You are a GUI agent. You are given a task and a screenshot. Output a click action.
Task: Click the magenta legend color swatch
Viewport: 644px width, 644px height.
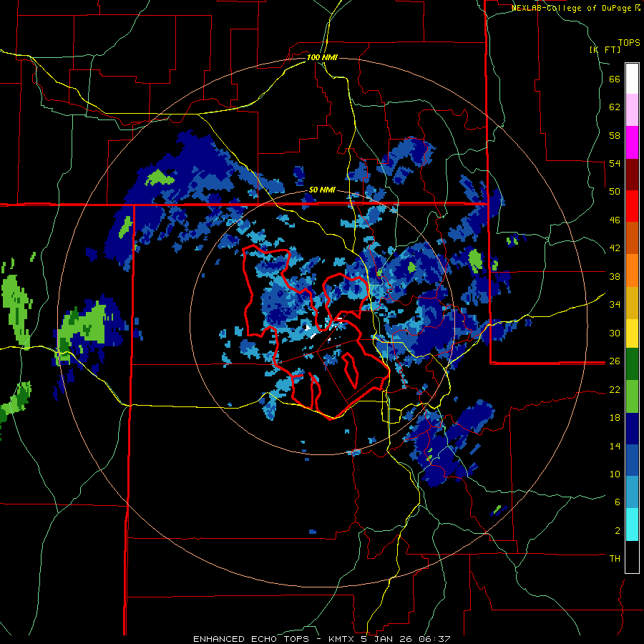[x=632, y=142]
